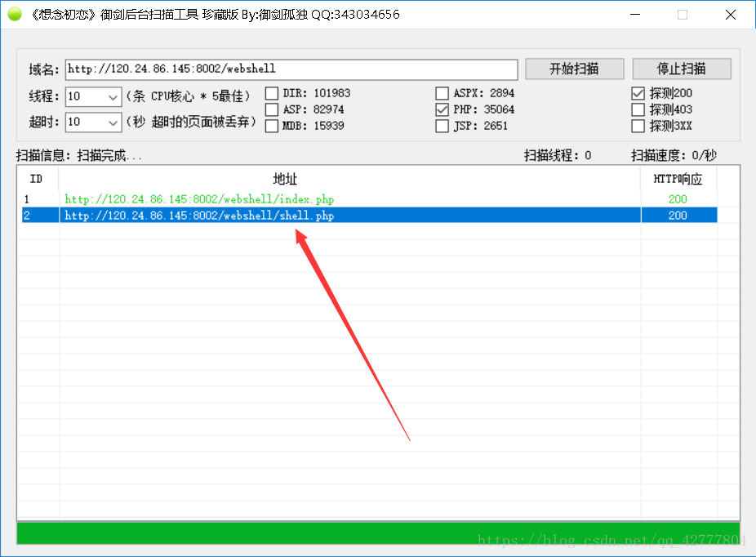Click into the 域名 URL input field
This screenshot has width=756, height=557.
pyautogui.click(x=291, y=69)
